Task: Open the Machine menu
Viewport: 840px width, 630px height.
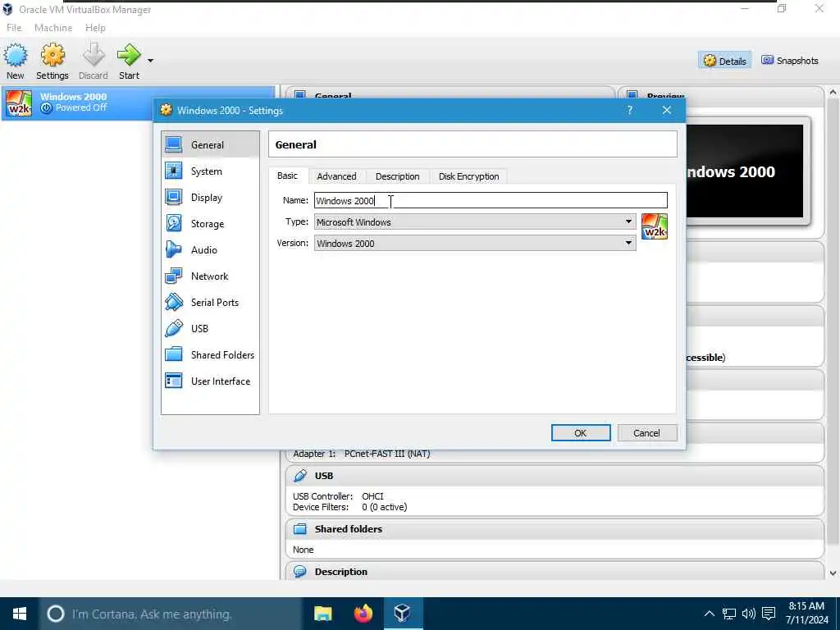Action: 53,28
